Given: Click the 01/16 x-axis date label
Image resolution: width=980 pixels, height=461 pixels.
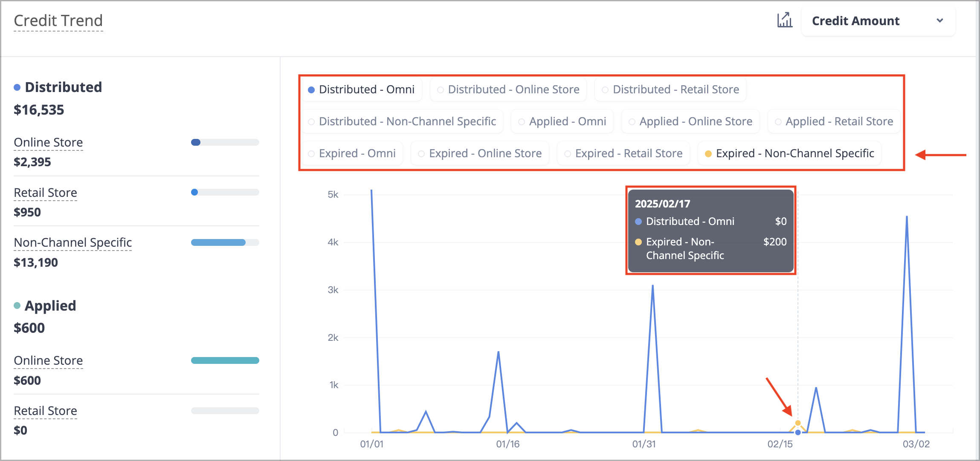Looking at the screenshot, I should click(507, 444).
